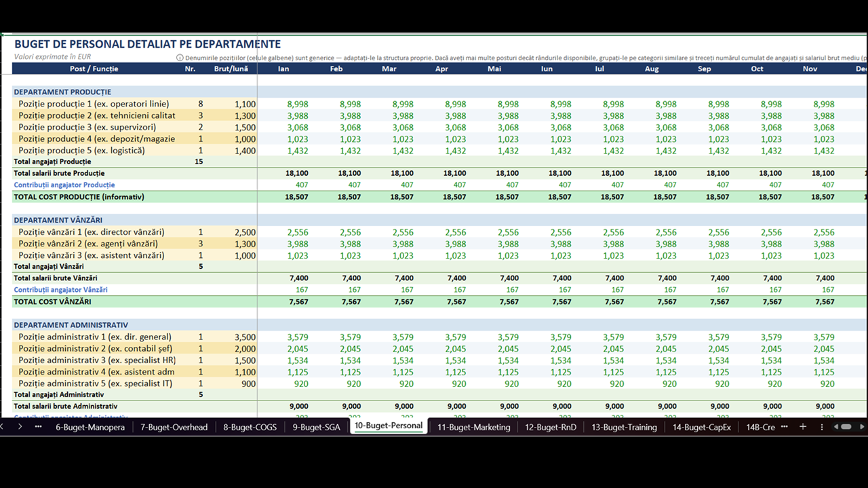Click 'TOTAL COST PRODUCȚIE (informativ)' label

coord(79,197)
